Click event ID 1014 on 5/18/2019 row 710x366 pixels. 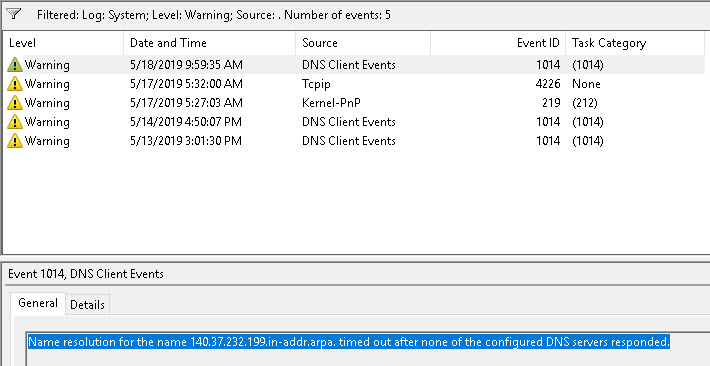[x=548, y=65]
